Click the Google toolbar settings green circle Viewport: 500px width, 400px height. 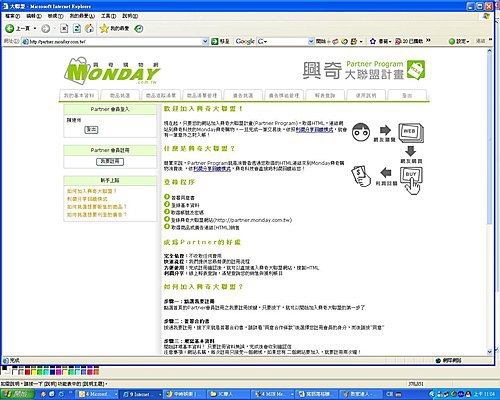tap(452, 41)
